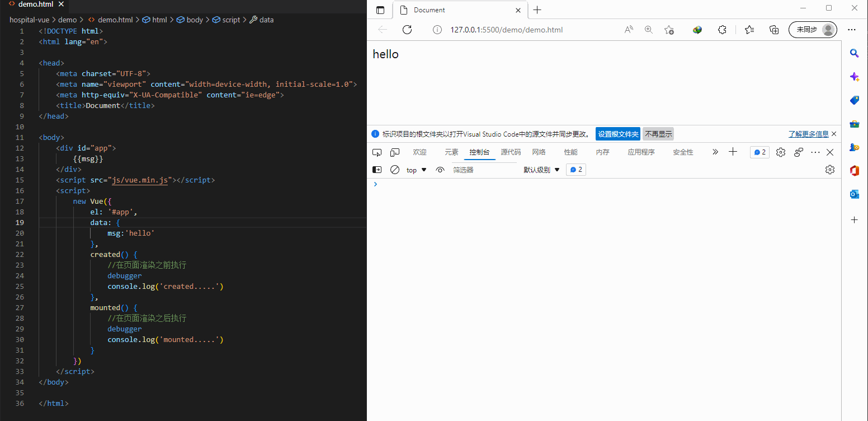Open the tab actions menu icon in Edge
868x421 pixels.
coord(380,10)
